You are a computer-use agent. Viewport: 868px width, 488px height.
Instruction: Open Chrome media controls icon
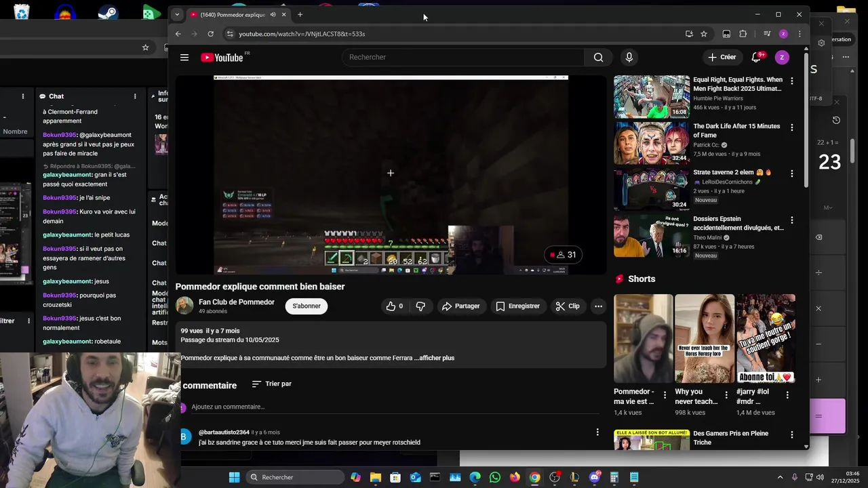pos(767,34)
